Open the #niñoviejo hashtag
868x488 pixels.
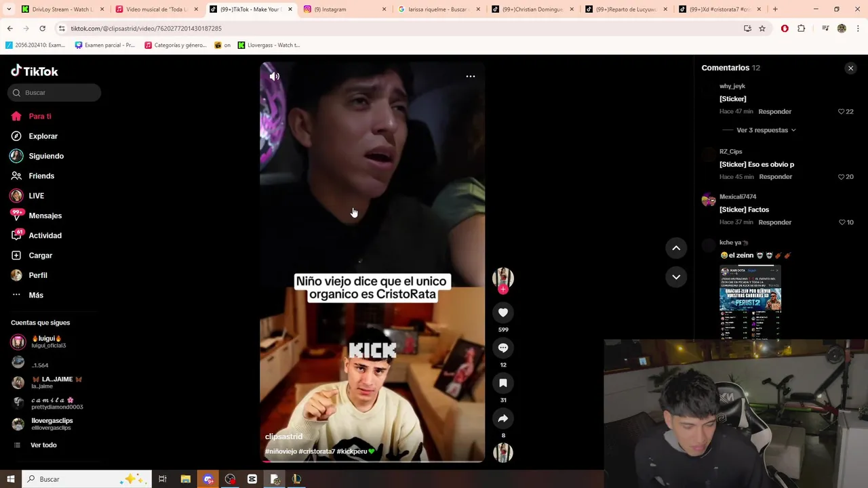pos(281,451)
